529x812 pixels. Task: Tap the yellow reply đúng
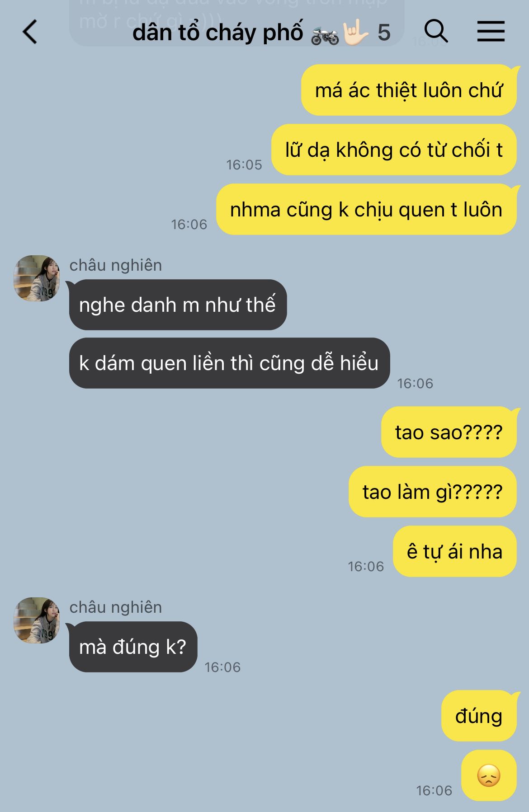(479, 716)
